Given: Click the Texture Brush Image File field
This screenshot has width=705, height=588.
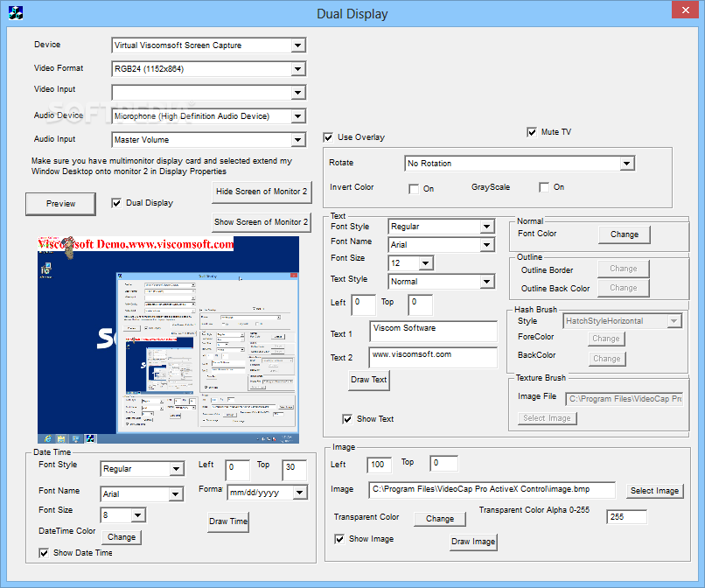Looking at the screenshot, I should 625,399.
